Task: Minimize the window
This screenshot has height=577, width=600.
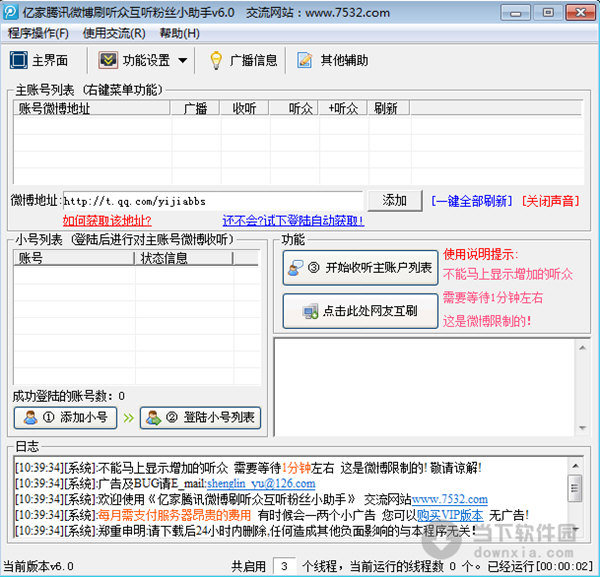Action: pos(515,13)
